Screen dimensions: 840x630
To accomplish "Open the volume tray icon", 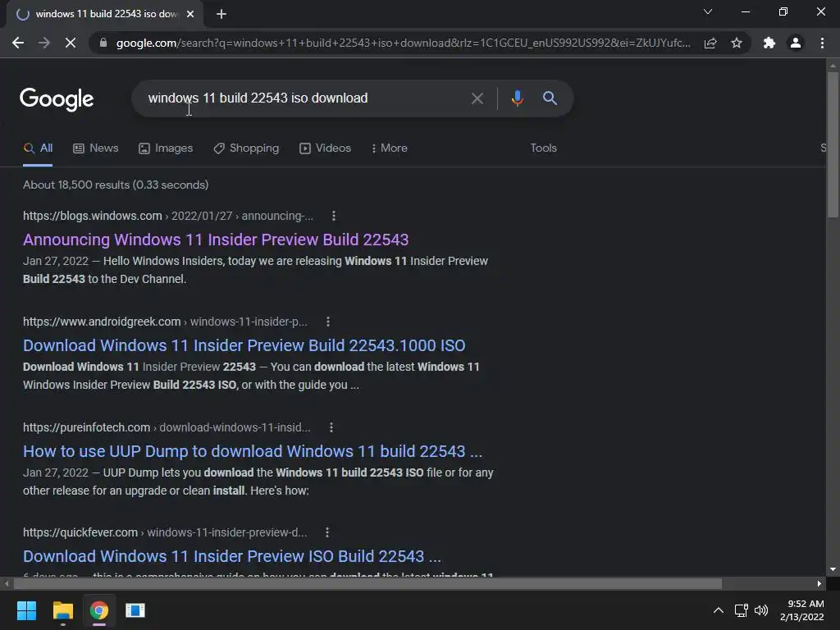I will 760,610.
